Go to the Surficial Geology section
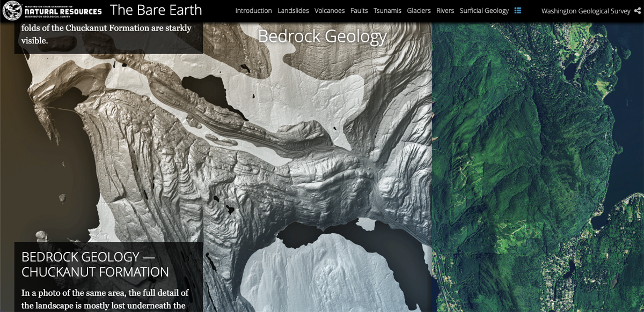This screenshot has width=644, height=312. coord(484,11)
